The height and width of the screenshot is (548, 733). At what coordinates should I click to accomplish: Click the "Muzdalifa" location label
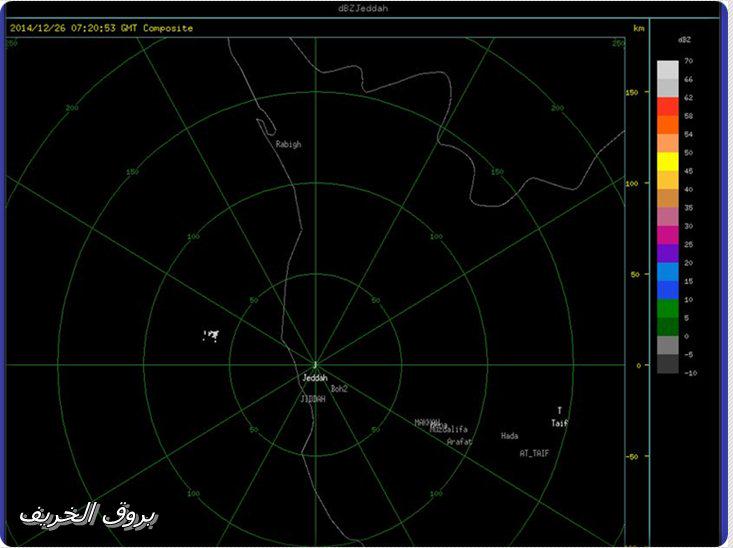tap(448, 429)
